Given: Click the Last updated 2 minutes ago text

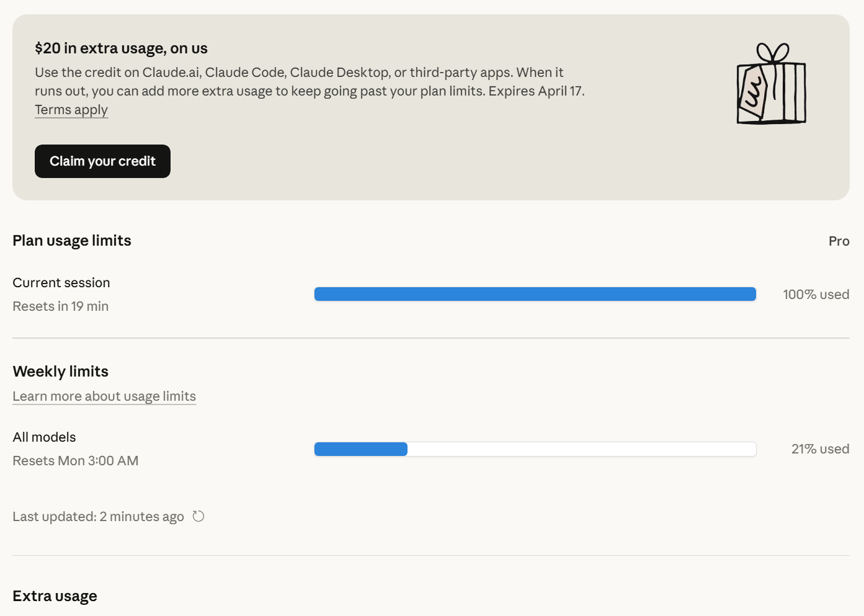Looking at the screenshot, I should pos(99,517).
